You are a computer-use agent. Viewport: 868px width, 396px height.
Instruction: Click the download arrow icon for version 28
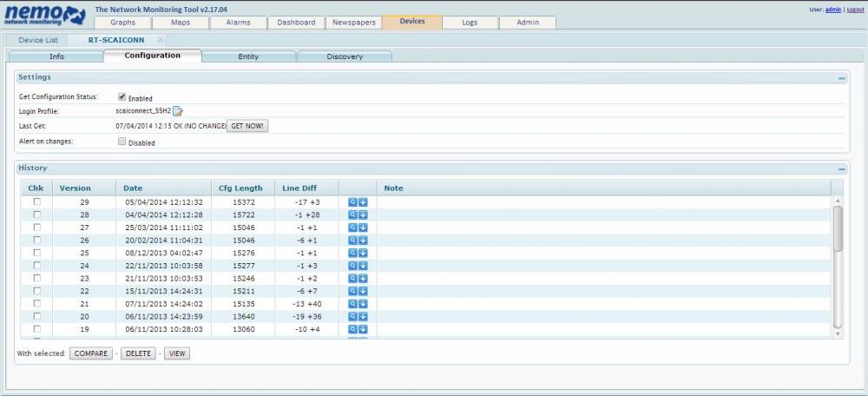click(x=363, y=214)
